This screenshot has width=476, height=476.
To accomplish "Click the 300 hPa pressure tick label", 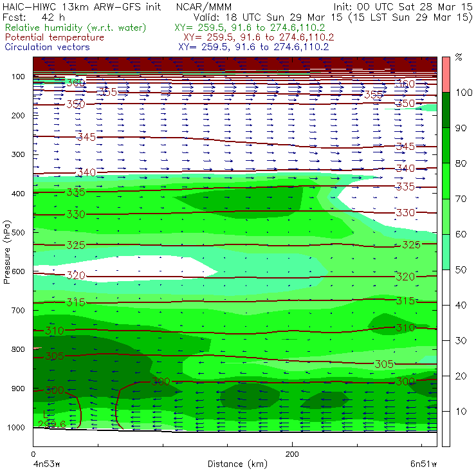I will tap(18, 154).
